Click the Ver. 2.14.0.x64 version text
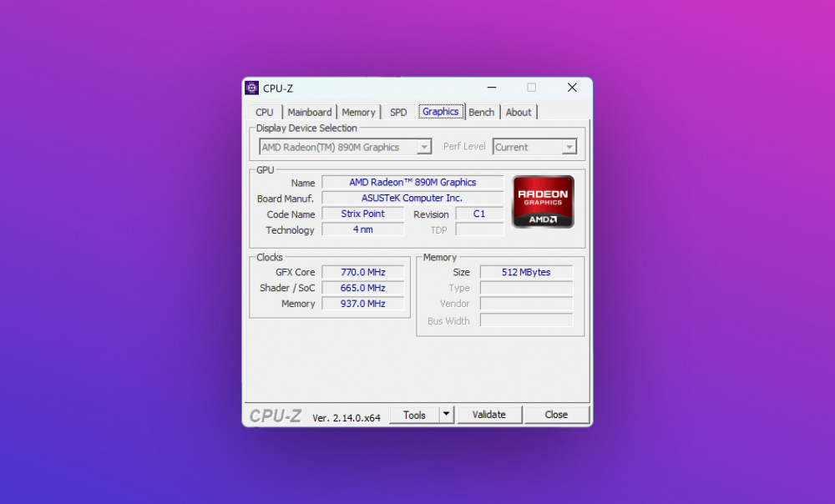 pyautogui.click(x=347, y=418)
